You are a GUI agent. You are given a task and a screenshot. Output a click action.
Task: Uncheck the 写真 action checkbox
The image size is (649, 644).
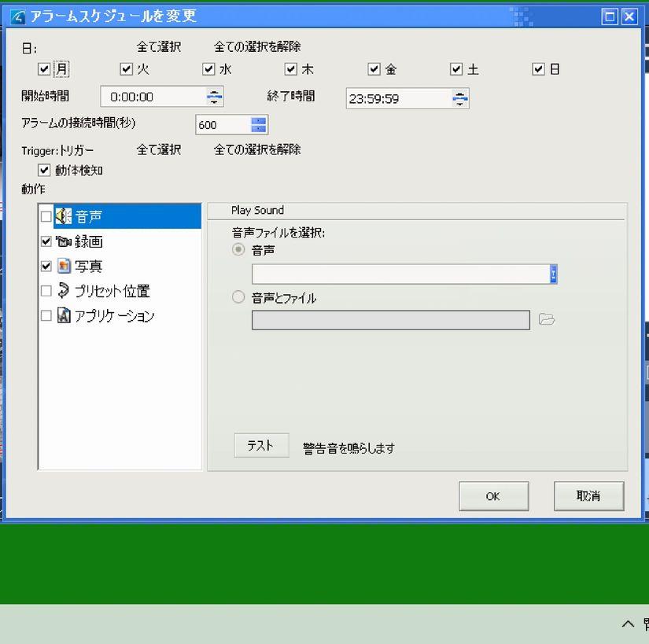46,266
